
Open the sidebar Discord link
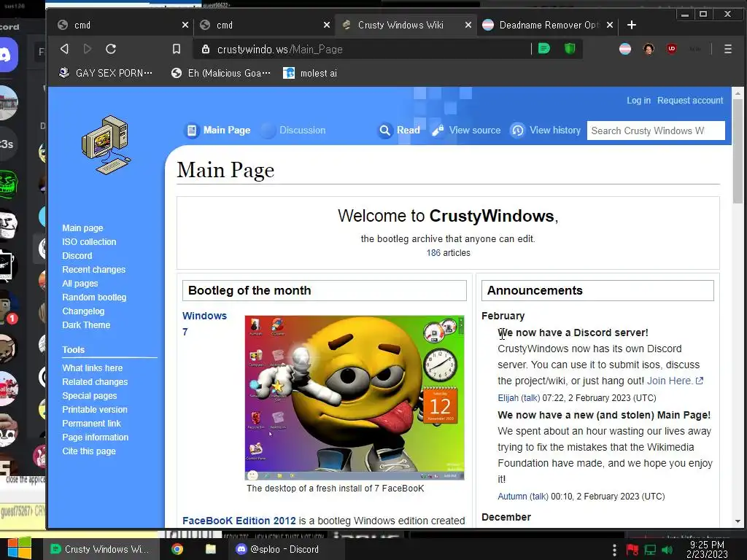77,256
